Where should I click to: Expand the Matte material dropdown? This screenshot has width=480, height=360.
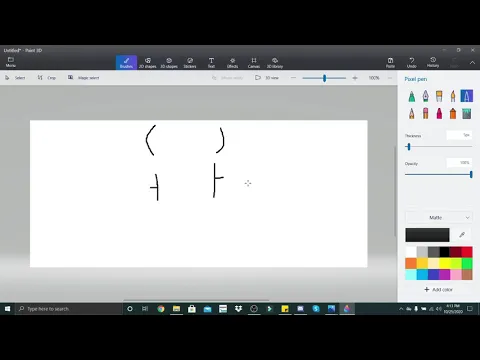pos(439,217)
